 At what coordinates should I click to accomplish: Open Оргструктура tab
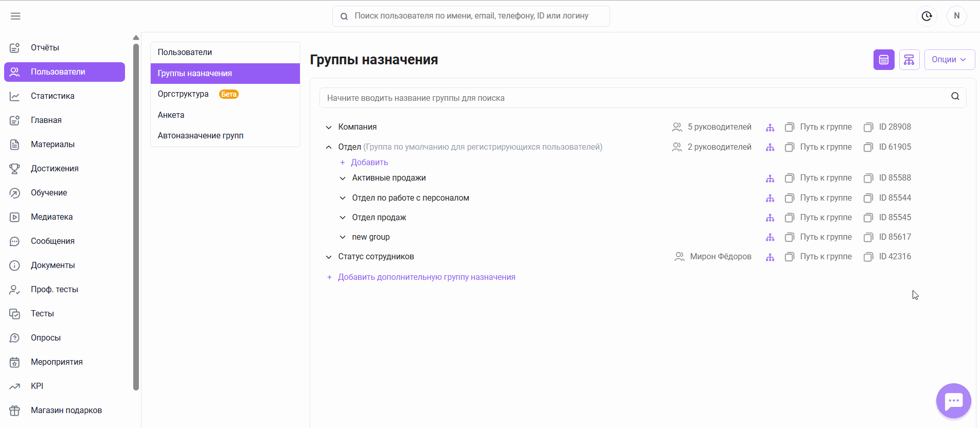225,94
